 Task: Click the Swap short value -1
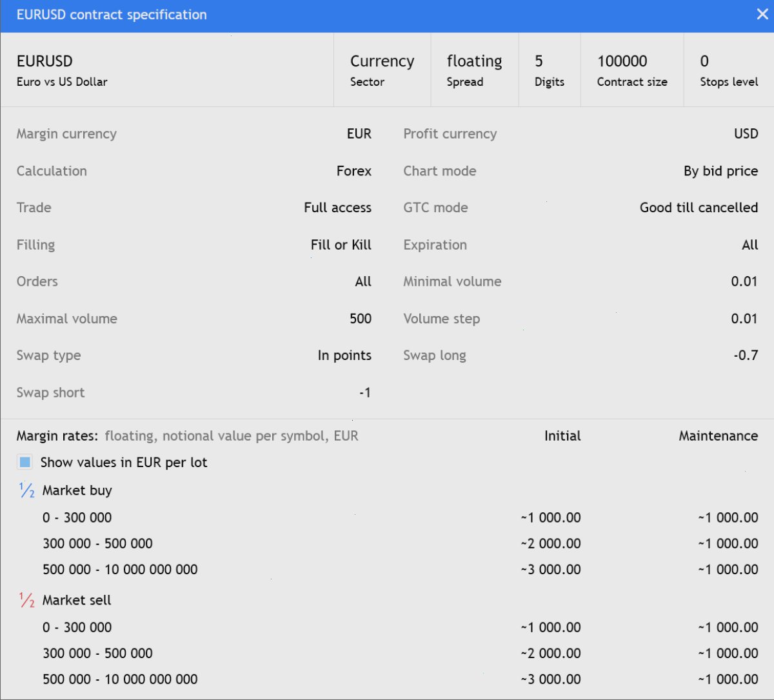pos(365,393)
